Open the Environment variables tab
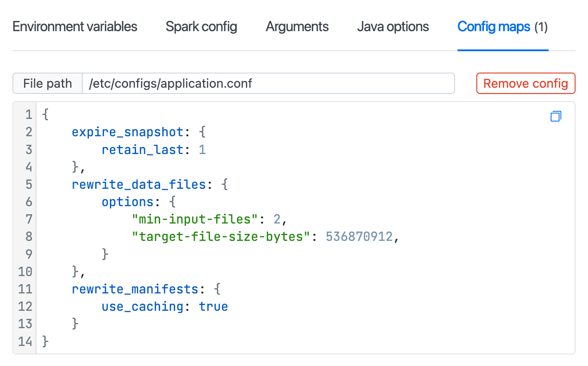Viewport: 588px width, 366px height. point(75,27)
